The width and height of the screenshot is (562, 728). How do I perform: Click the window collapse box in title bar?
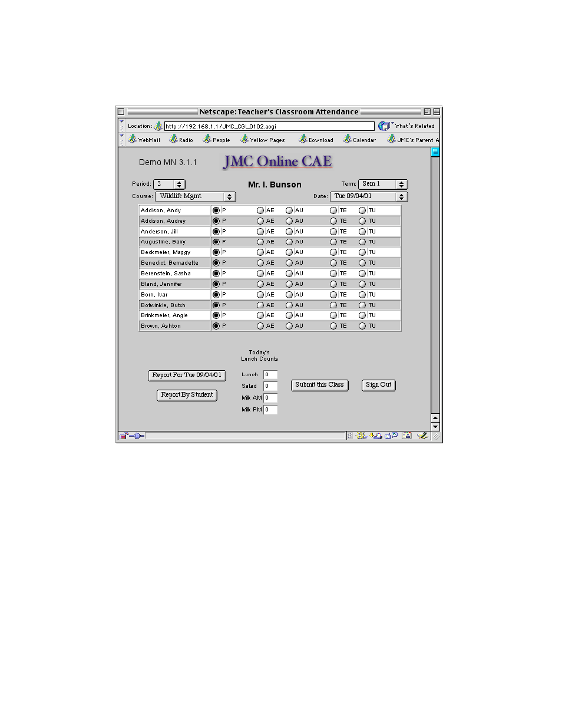coord(437,111)
